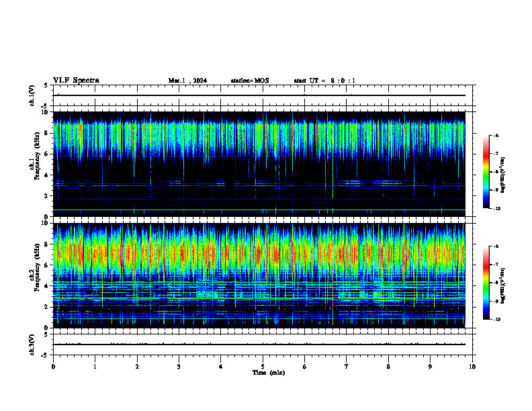Select the "start UT = 8 : 0 : 1" text
The image size is (532, 411).
click(324, 81)
